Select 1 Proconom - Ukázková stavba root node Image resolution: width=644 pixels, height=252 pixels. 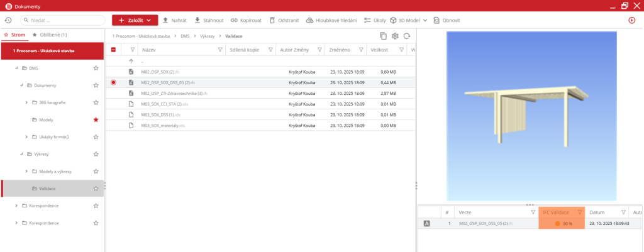coord(52,51)
